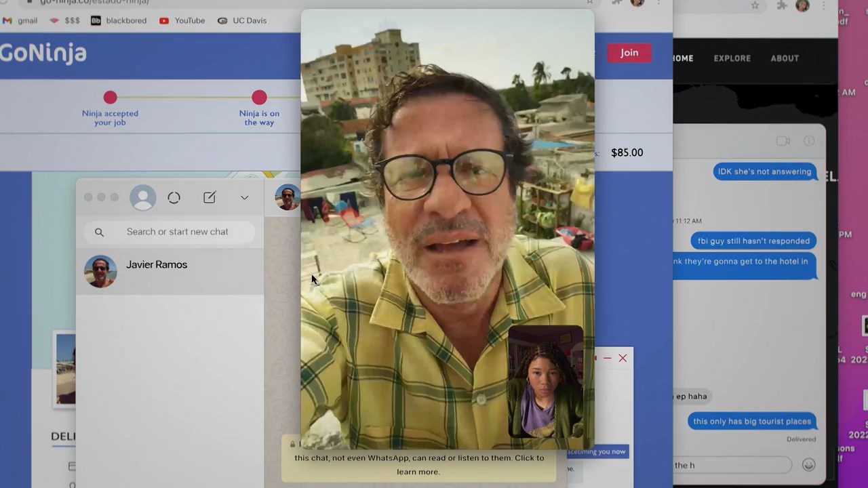Focus the 'Search or start new chat' field

pyautogui.click(x=170, y=232)
